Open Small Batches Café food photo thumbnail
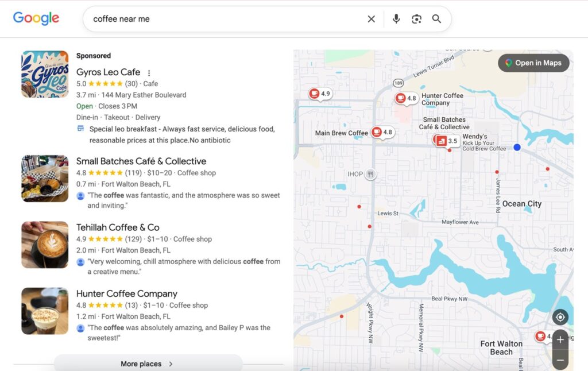 [x=45, y=179]
